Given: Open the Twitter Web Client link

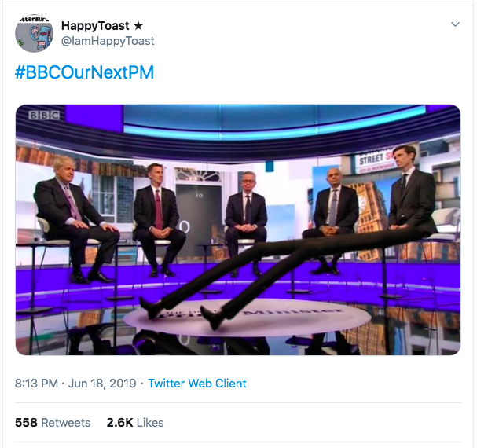Looking at the screenshot, I should [x=197, y=384].
